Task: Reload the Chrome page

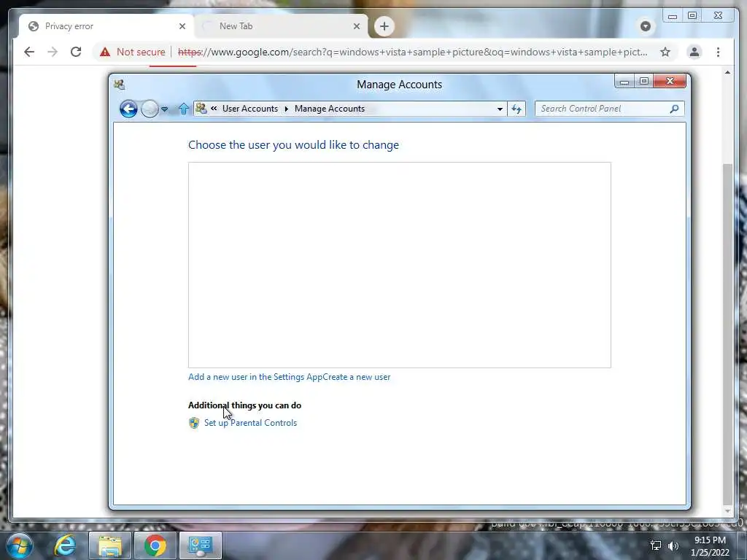Action: (x=76, y=52)
